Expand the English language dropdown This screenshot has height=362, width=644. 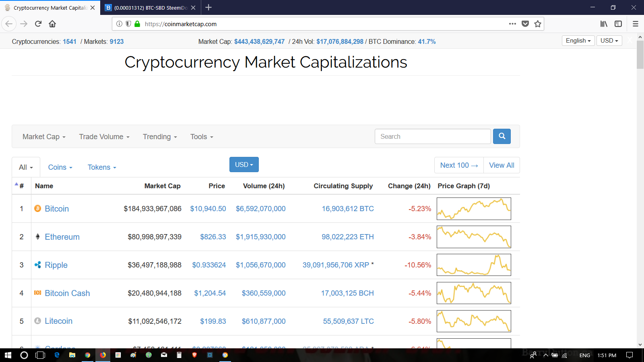tap(578, 41)
